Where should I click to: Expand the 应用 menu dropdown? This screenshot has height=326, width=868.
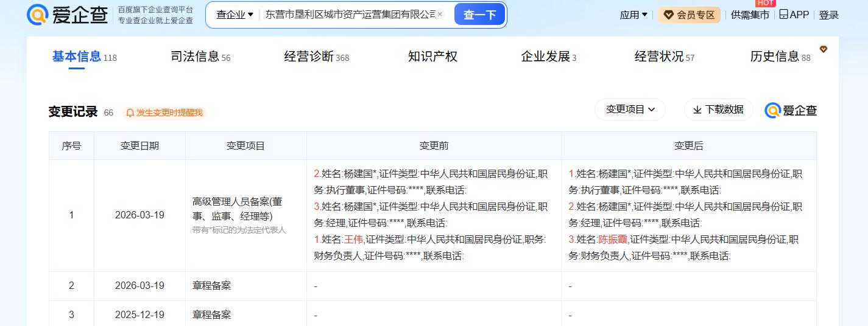[x=633, y=15]
